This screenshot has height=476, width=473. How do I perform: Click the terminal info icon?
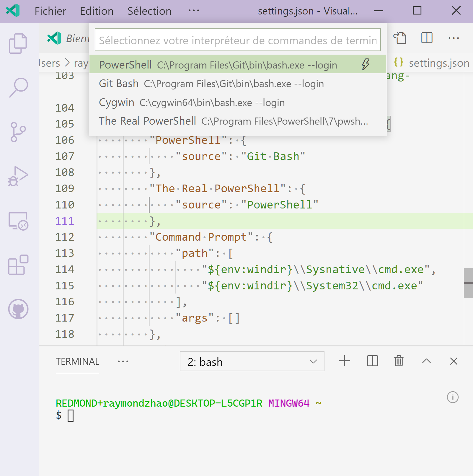pos(453,397)
